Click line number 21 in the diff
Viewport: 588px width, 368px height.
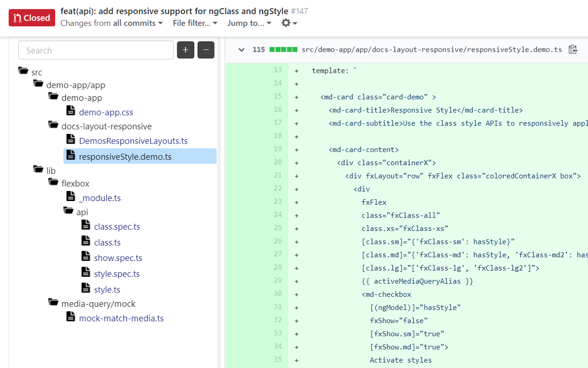point(277,175)
